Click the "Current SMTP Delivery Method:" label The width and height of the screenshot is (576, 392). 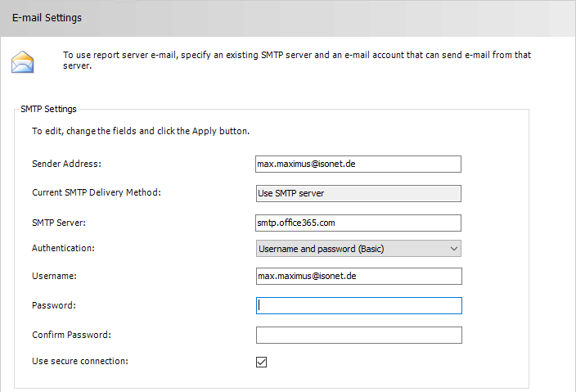tap(97, 192)
